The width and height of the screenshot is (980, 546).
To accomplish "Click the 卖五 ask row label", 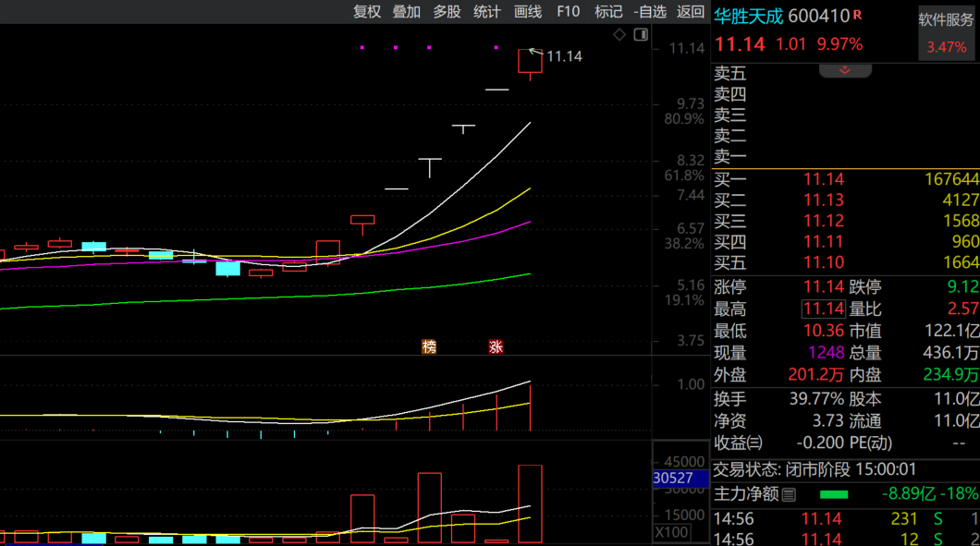I will [730, 74].
